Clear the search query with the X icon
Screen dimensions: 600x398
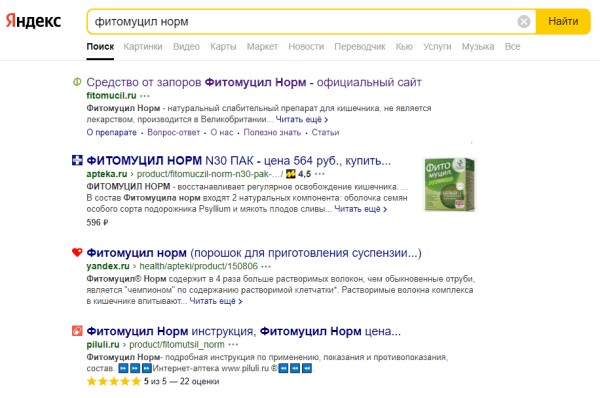coord(524,21)
